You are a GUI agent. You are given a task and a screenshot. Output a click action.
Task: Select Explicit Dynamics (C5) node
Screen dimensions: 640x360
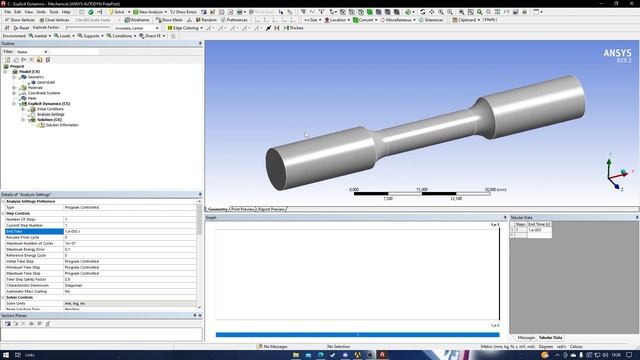[49, 104]
